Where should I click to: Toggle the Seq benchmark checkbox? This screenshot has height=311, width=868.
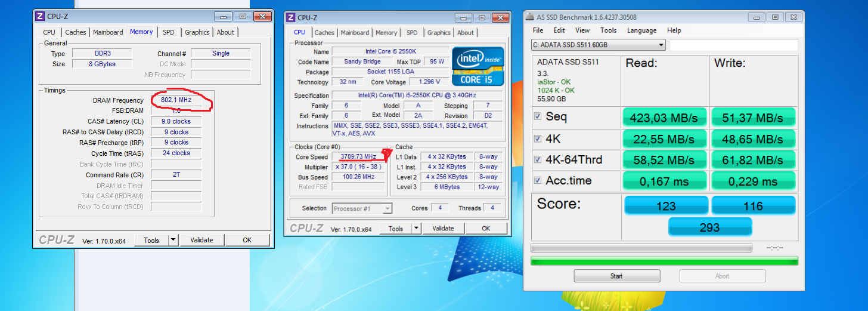point(538,116)
